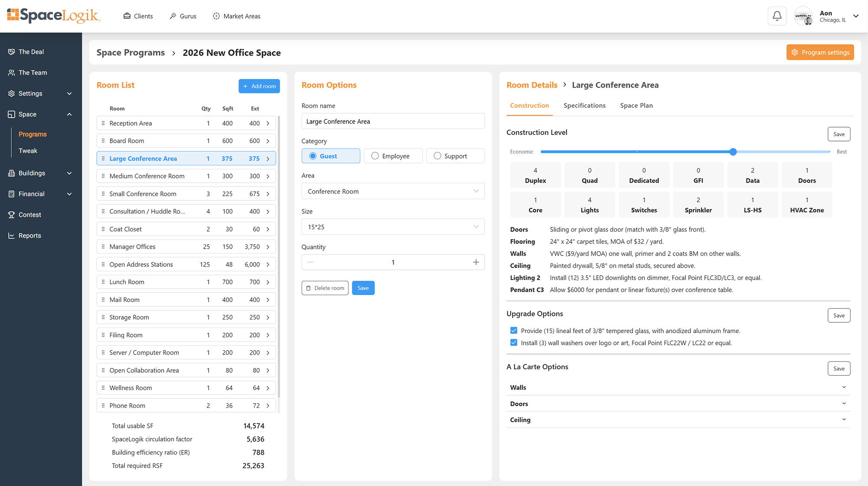The width and height of the screenshot is (868, 486).
Task: Switch to the Specifications tab
Action: tap(584, 105)
